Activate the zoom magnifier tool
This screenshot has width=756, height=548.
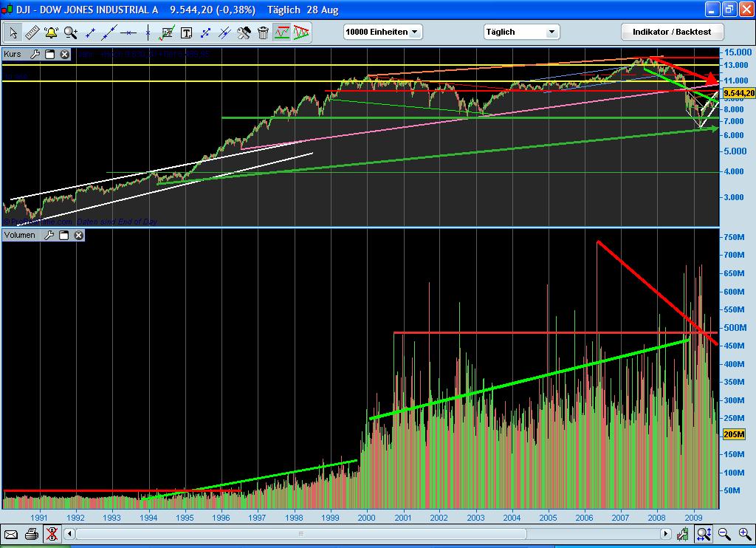click(69, 32)
